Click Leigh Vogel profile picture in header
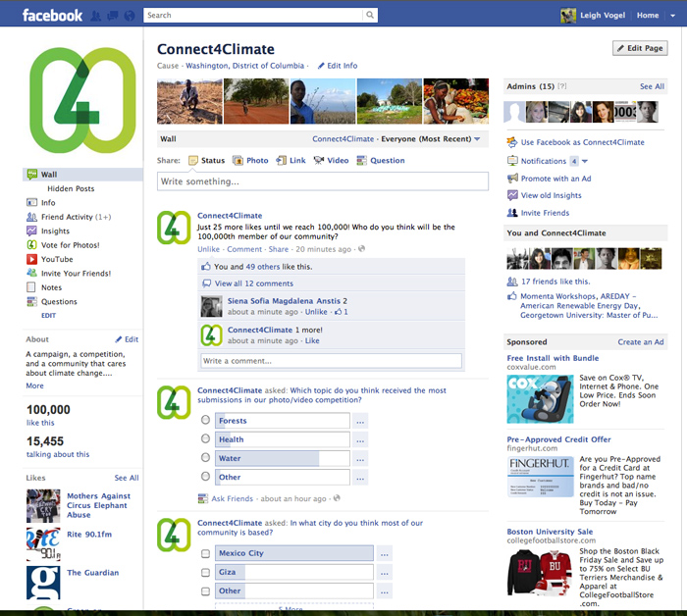Screen dimensions: 687x616 (568, 16)
